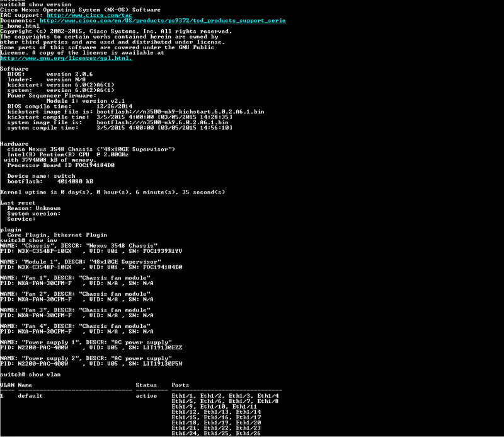Click the system compile time line

tap(120, 128)
